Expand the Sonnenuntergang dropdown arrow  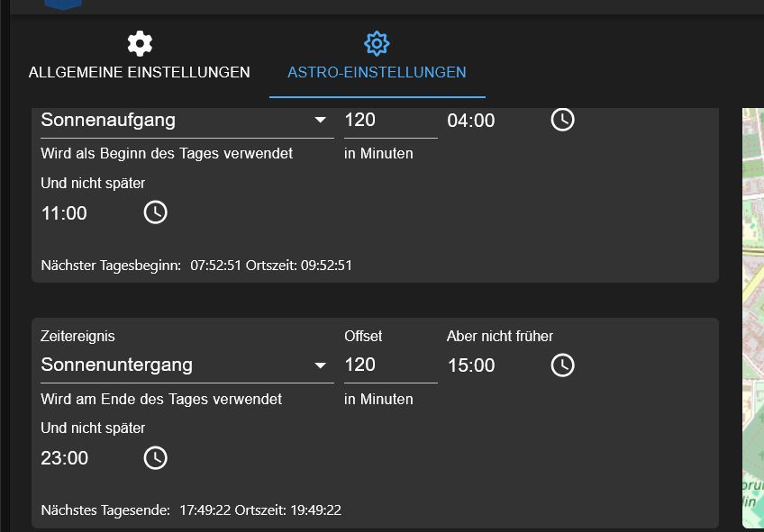tap(320, 365)
